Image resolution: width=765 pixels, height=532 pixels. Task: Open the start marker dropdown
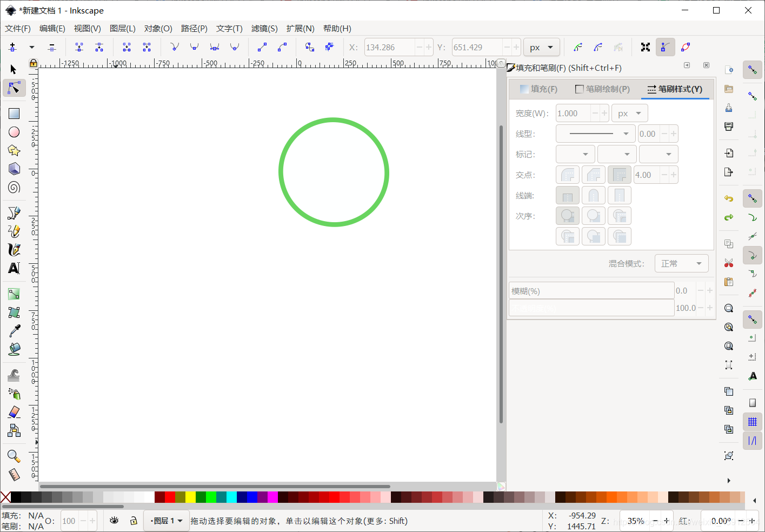pos(575,154)
